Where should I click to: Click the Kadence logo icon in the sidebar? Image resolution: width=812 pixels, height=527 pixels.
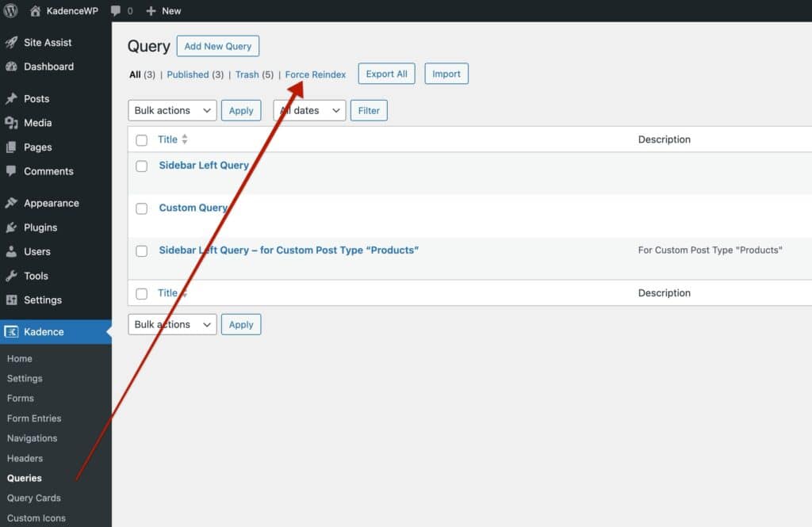coord(11,331)
